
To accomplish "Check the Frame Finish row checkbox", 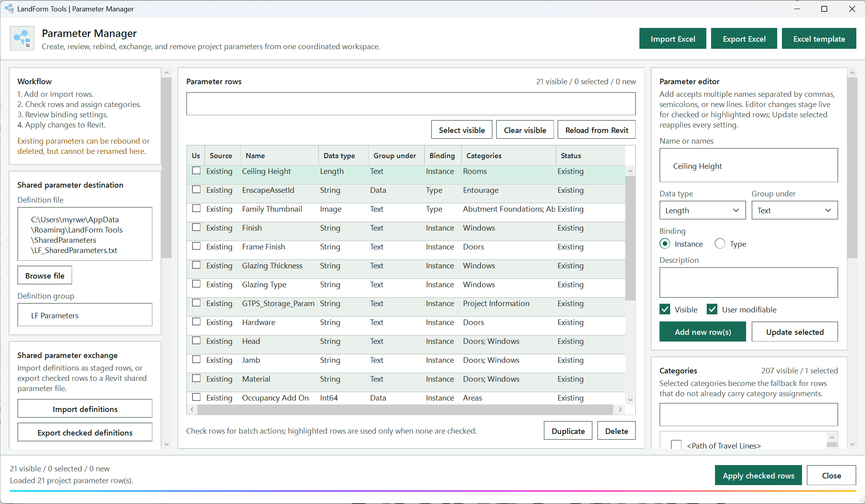I will (x=196, y=246).
